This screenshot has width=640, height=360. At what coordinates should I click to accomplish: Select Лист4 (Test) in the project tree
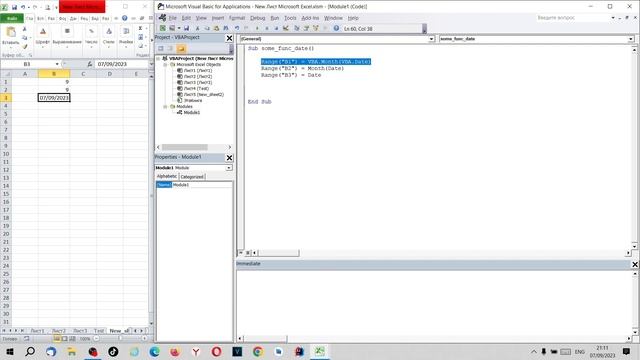click(x=196, y=88)
